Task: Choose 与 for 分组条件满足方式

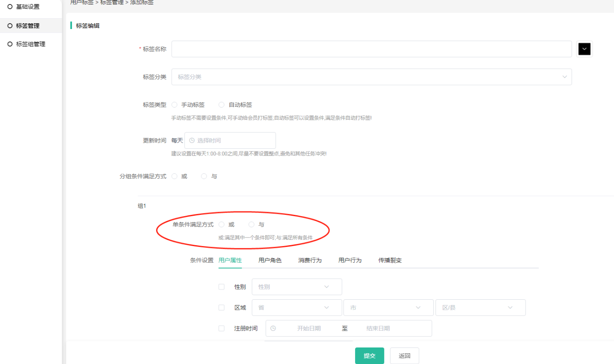Action: pyautogui.click(x=204, y=176)
